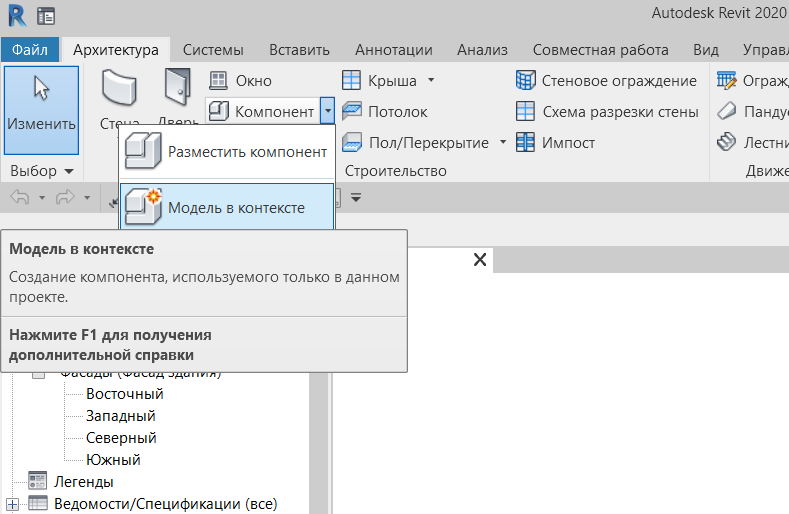Screen dimensions: 789x514
Task: Open the Файл menu tab
Action: (30, 49)
